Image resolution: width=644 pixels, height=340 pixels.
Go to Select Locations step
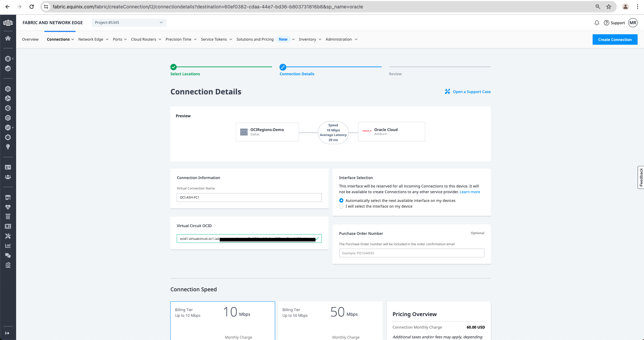[185, 74]
